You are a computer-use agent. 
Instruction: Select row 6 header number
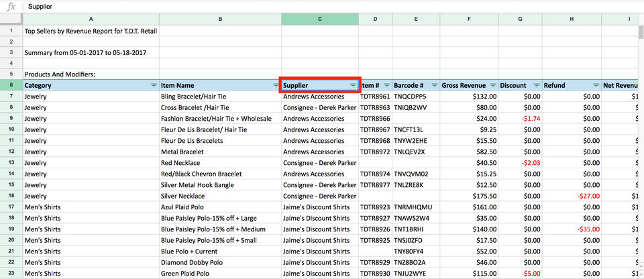tap(11, 86)
